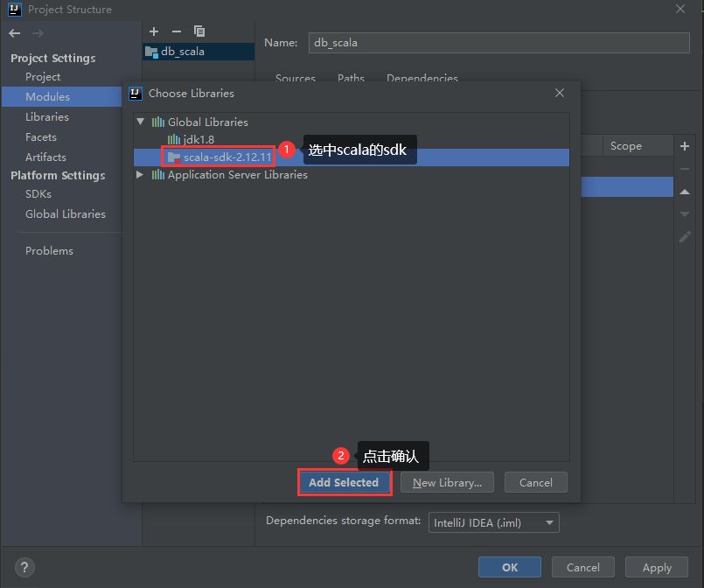The height and width of the screenshot is (588, 704).
Task: Open Libraries in the sidebar
Action: coord(47,116)
